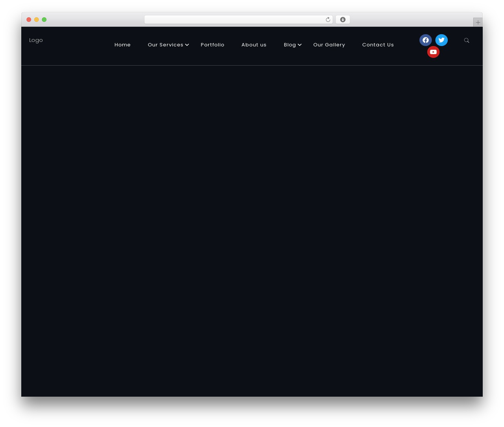Expand the Blog dropdown chevron
This screenshot has height=427, width=504.
pyautogui.click(x=300, y=45)
